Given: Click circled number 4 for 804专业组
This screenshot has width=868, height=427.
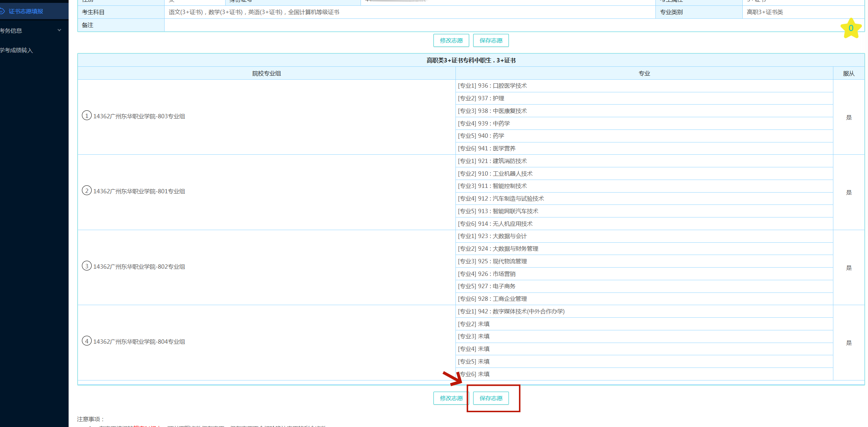Looking at the screenshot, I should click(87, 341).
